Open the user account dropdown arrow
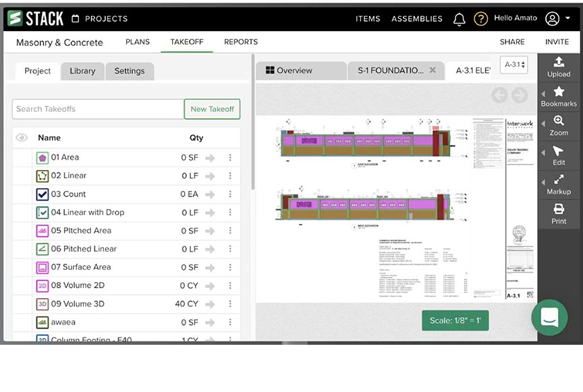Image resolution: width=583 pixels, height=392 pixels. point(568,19)
